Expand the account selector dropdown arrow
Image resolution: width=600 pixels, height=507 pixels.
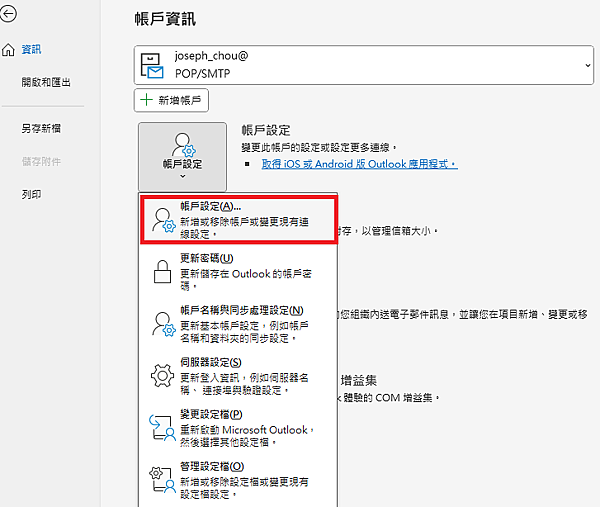(x=588, y=65)
